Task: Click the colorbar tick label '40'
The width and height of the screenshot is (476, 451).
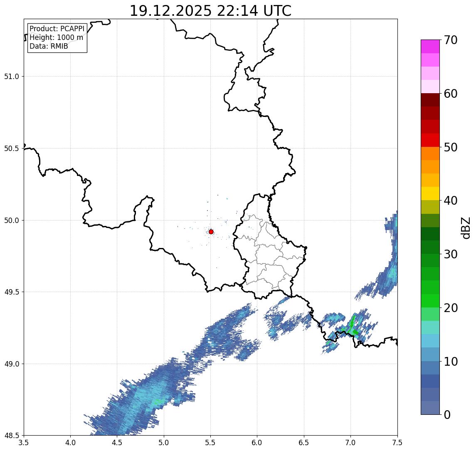Action: [x=451, y=201]
